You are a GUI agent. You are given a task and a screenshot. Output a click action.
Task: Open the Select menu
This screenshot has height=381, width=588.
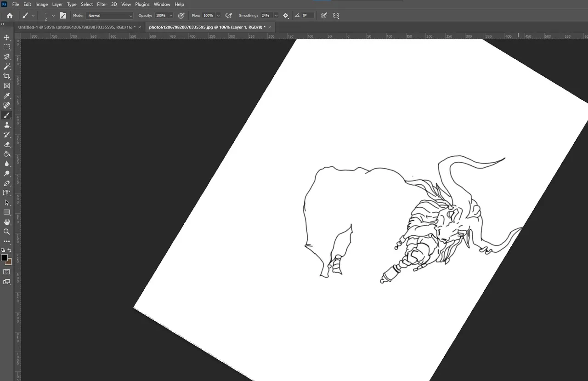87,4
